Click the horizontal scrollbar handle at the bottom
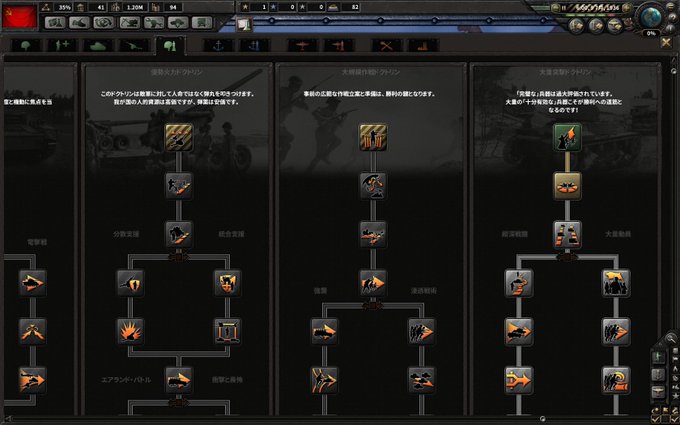 (x=542, y=418)
